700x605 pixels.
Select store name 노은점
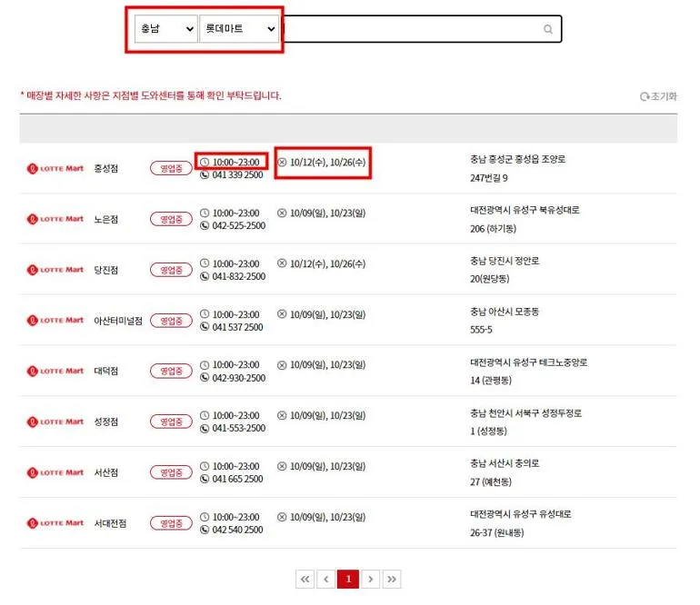[105, 219]
